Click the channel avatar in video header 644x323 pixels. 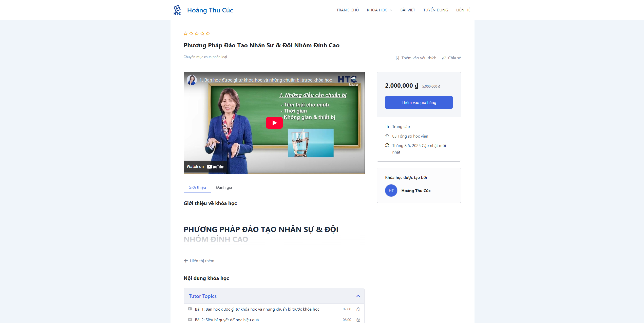point(192,80)
